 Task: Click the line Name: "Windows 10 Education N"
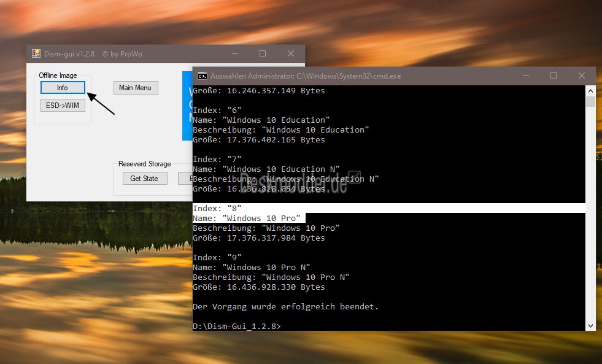pyautogui.click(x=266, y=169)
